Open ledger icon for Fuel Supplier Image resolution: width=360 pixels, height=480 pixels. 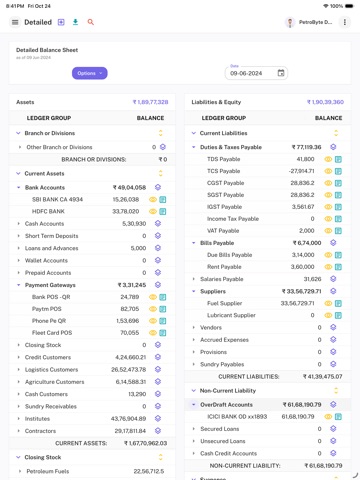coord(338,303)
